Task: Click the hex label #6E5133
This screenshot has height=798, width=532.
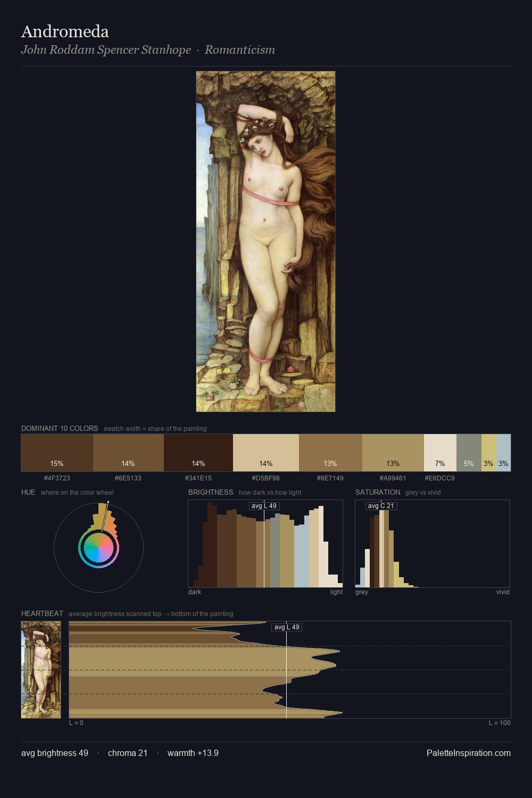Action: [x=128, y=478]
